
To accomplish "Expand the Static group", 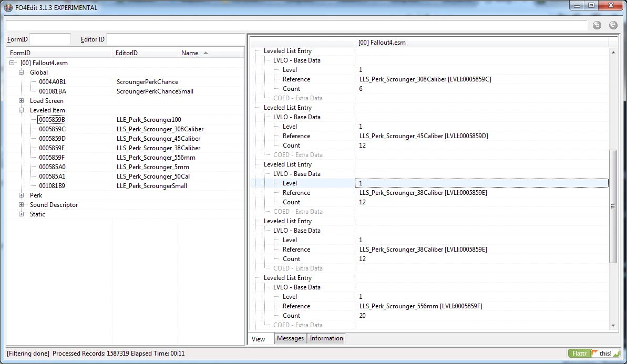I will coord(22,214).
